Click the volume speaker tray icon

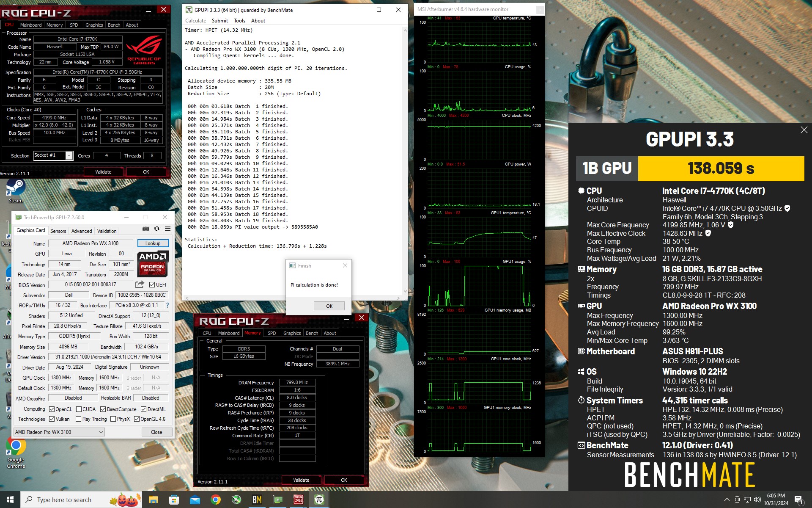coord(757,500)
